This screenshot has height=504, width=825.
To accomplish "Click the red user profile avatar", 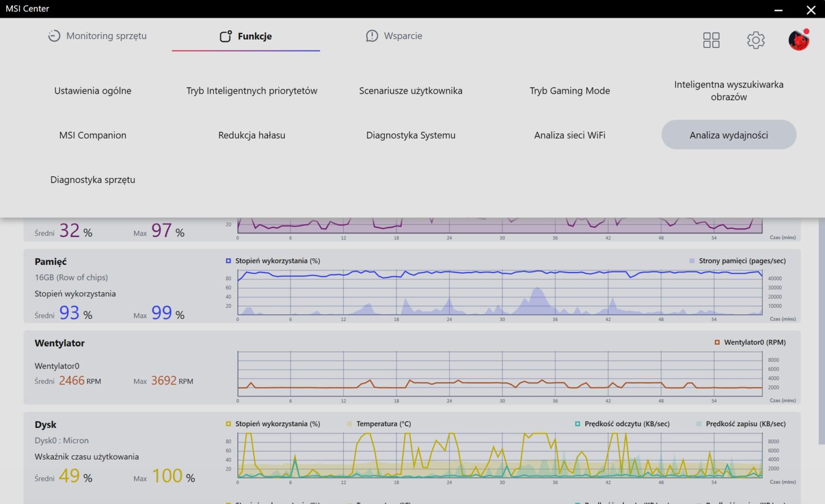I will click(x=798, y=40).
